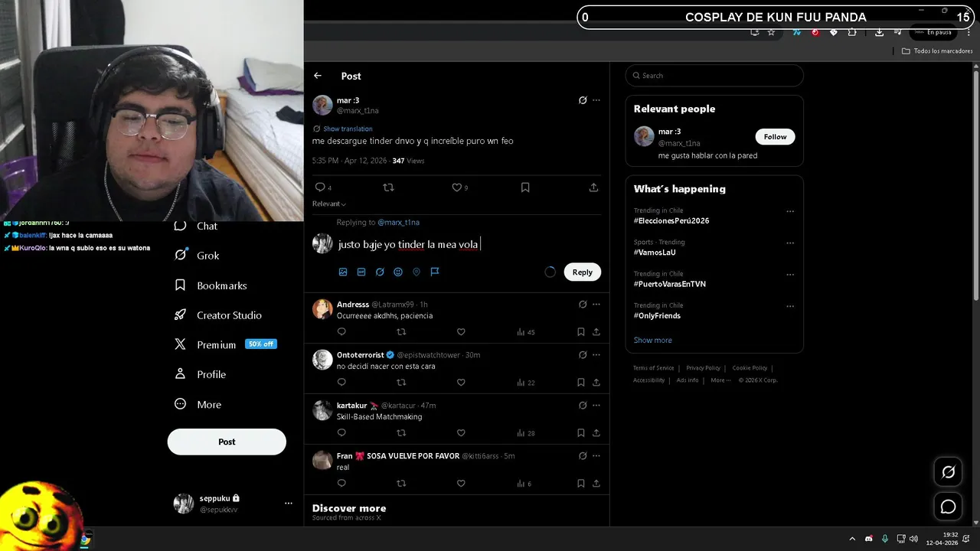Share Andresss's reply

(596, 332)
